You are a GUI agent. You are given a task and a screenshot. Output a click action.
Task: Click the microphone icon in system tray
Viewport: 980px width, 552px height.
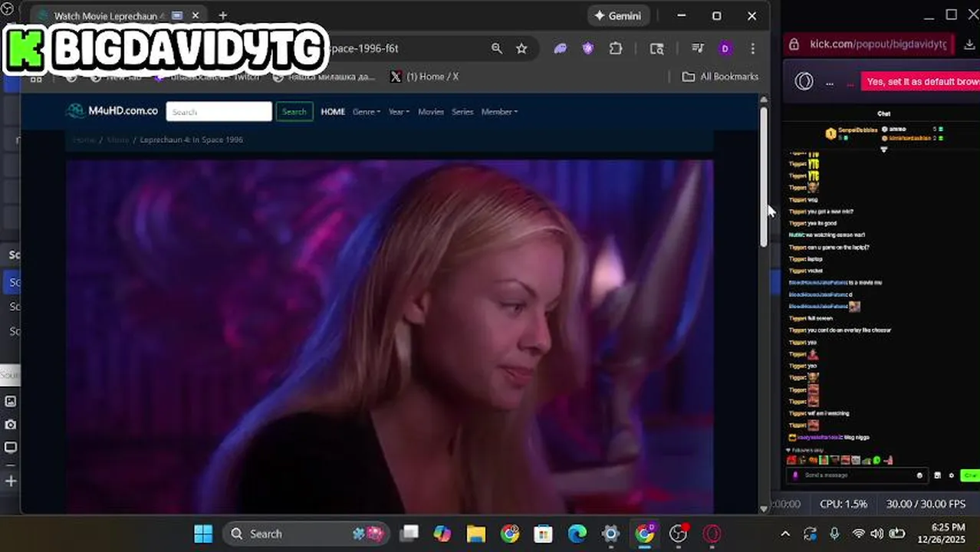click(x=834, y=534)
